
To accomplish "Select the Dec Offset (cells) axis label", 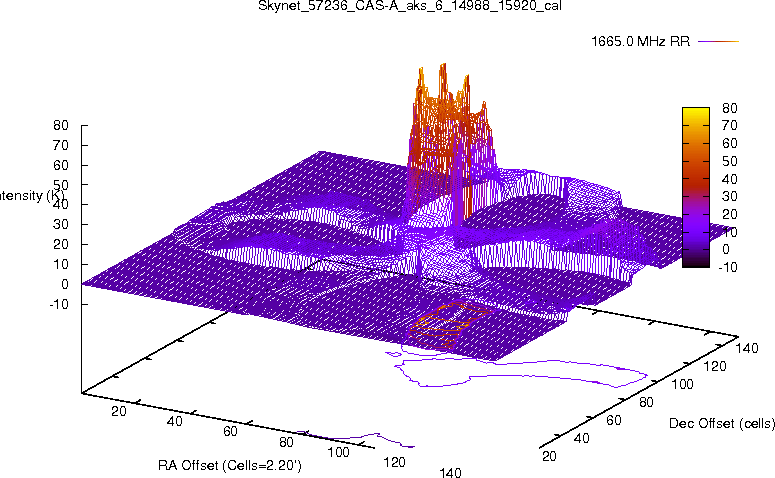I will 722,423.
